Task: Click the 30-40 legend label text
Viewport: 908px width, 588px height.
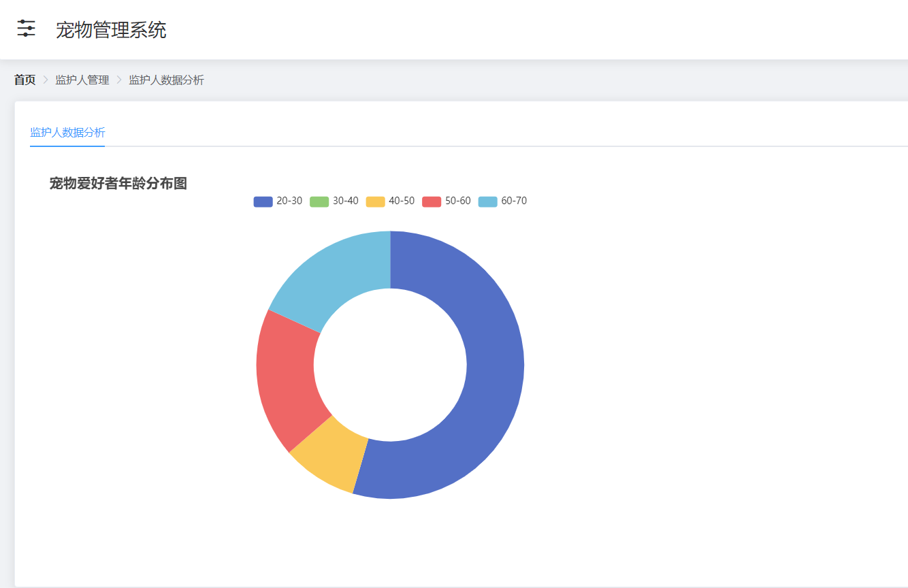Action: coord(346,201)
